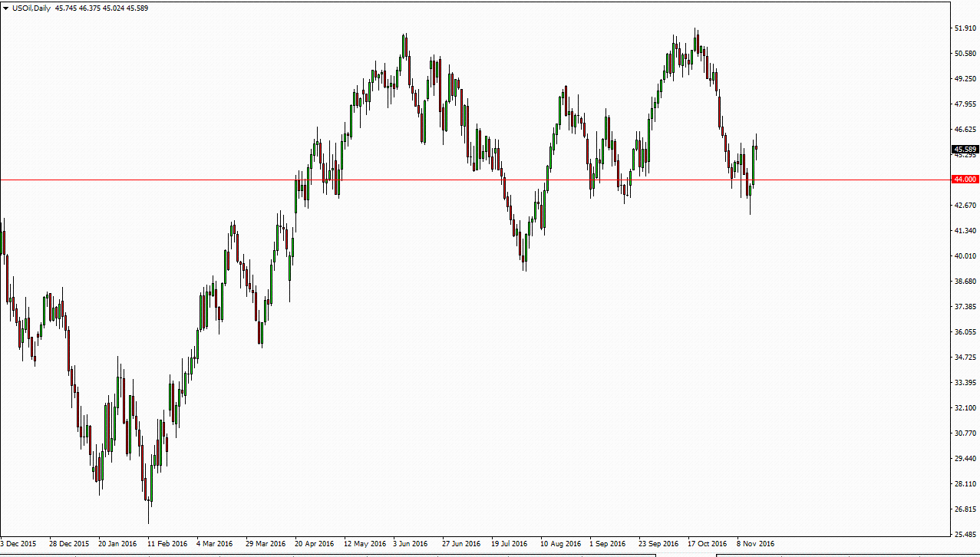Click the 30.770 price axis label
The image size is (980, 557).
click(965, 433)
